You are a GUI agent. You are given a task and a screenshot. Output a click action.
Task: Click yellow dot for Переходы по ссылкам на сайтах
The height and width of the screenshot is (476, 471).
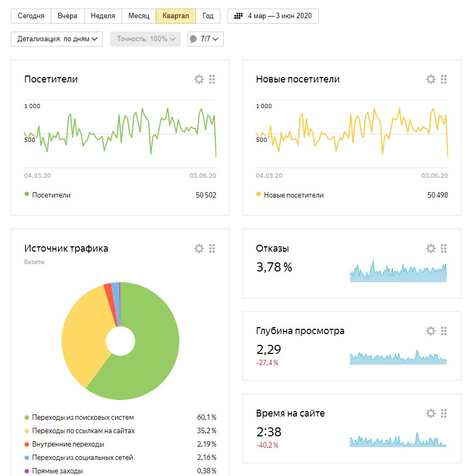[x=27, y=431]
